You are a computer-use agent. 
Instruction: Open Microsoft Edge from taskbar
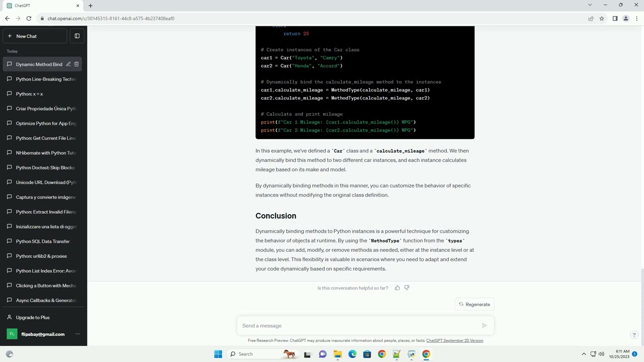click(352, 354)
